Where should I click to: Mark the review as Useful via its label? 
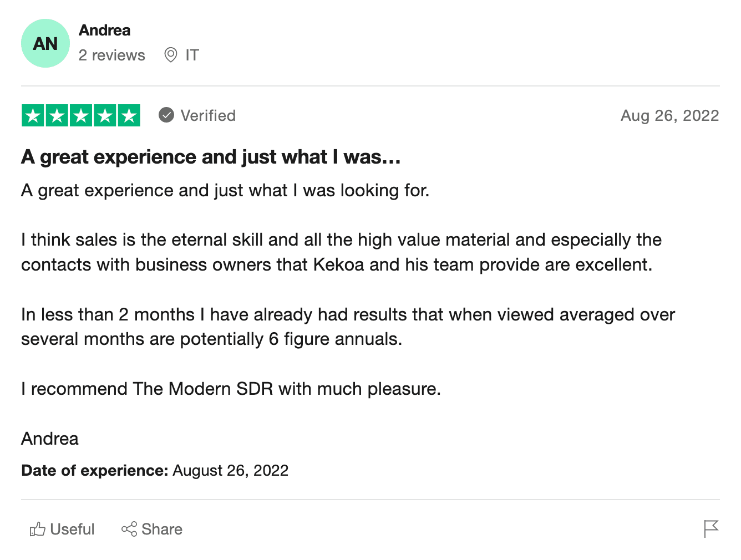72,530
